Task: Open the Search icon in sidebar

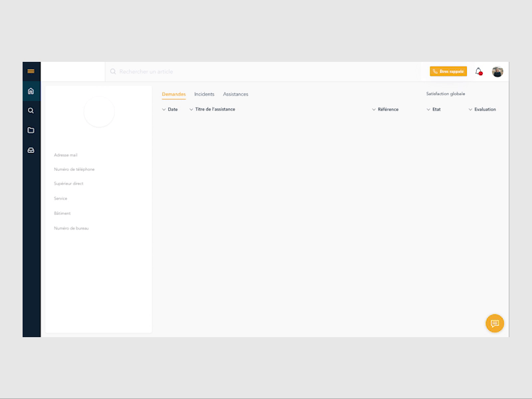Action: (x=31, y=110)
